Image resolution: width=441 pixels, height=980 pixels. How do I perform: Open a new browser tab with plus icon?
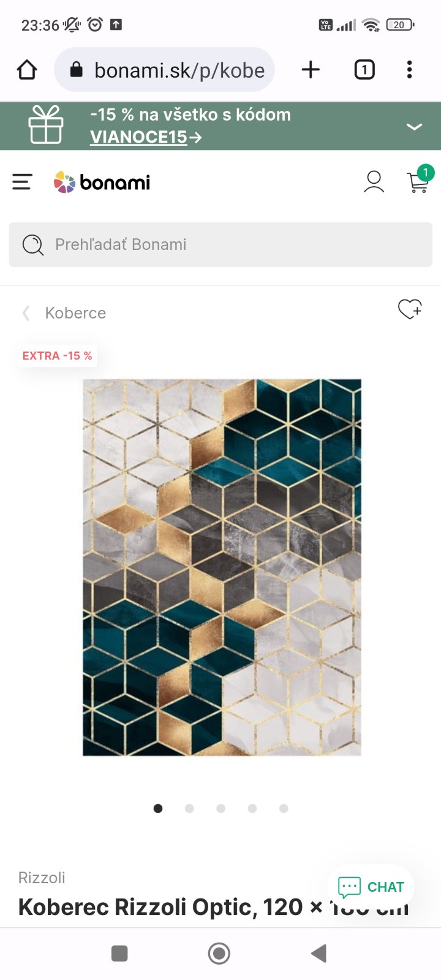tap(311, 70)
